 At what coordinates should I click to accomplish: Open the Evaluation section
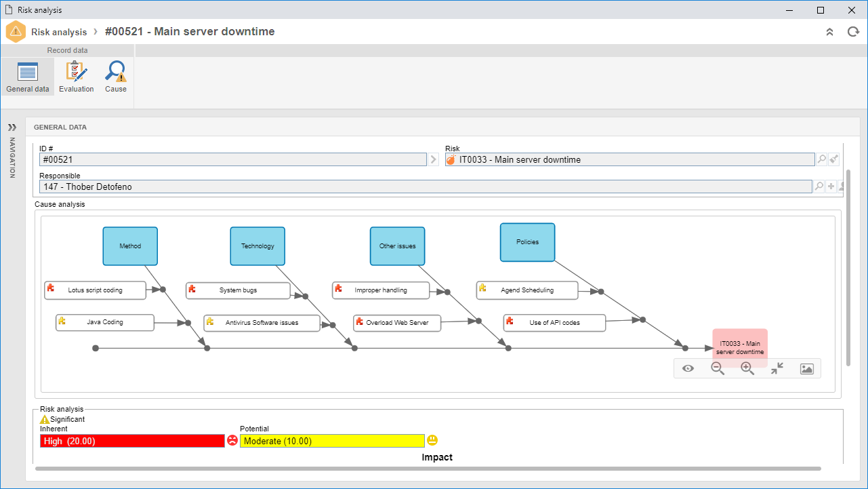76,77
